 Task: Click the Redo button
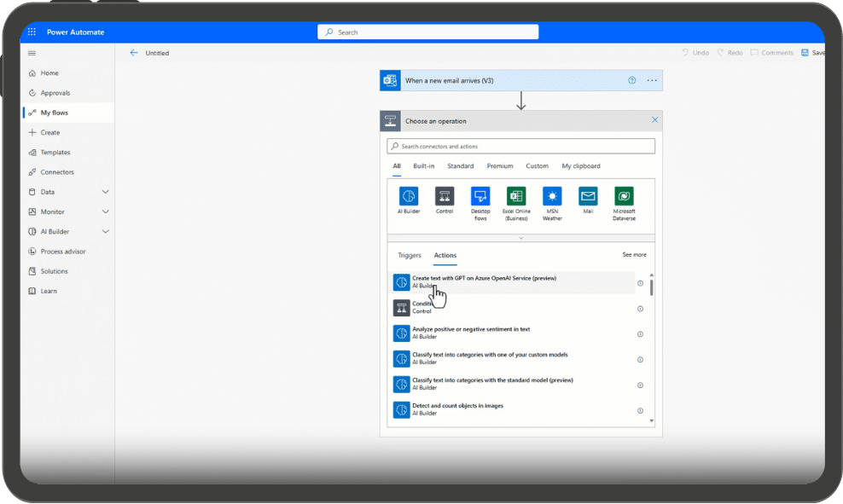730,53
